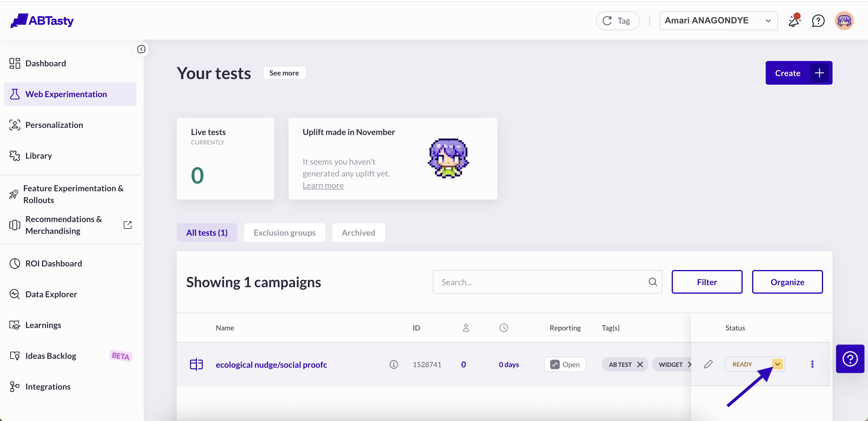Expand the READY status dropdown arrow
This screenshot has height=421, width=868.
point(777,364)
